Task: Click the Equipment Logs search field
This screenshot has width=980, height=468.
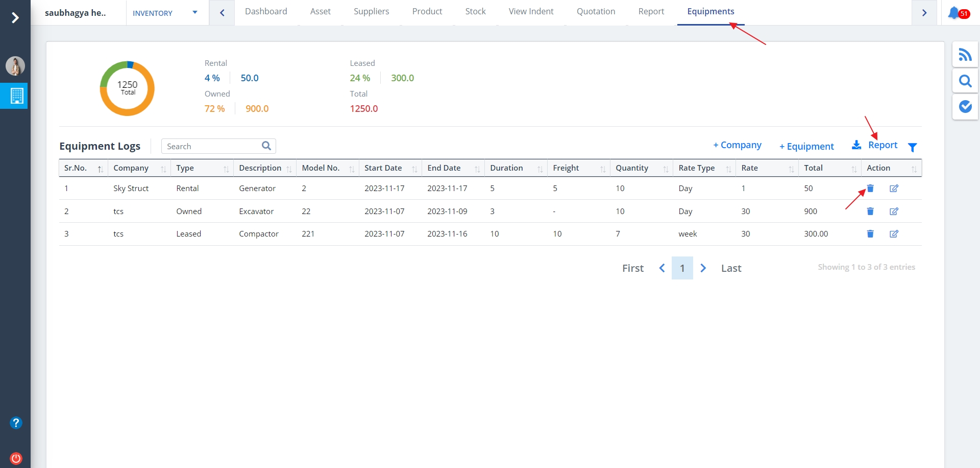Action: coord(212,147)
